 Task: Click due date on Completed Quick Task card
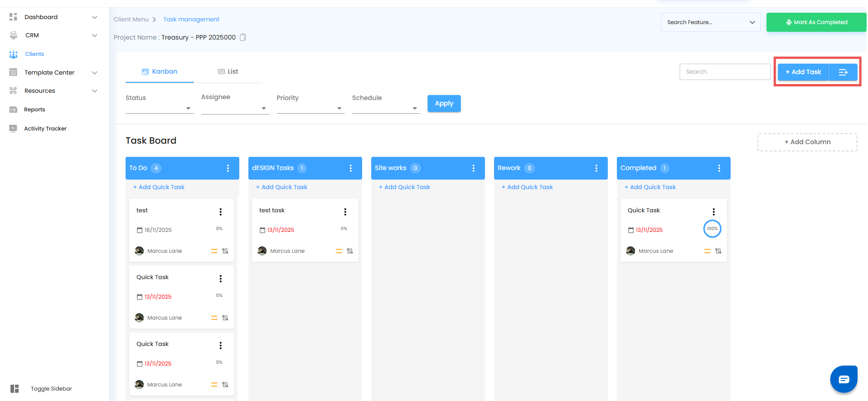(x=649, y=230)
